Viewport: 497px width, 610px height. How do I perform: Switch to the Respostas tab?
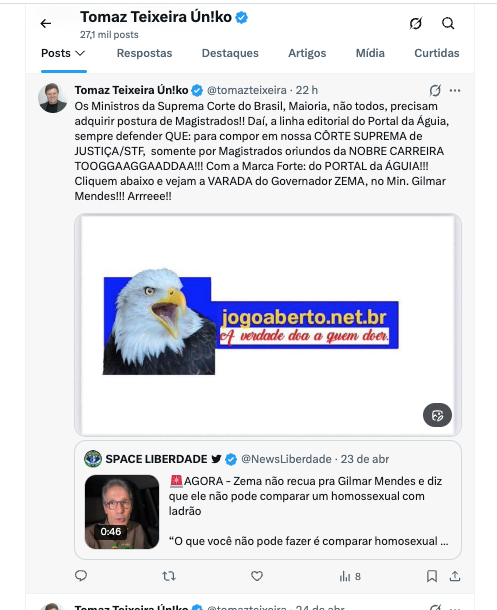coord(144,53)
